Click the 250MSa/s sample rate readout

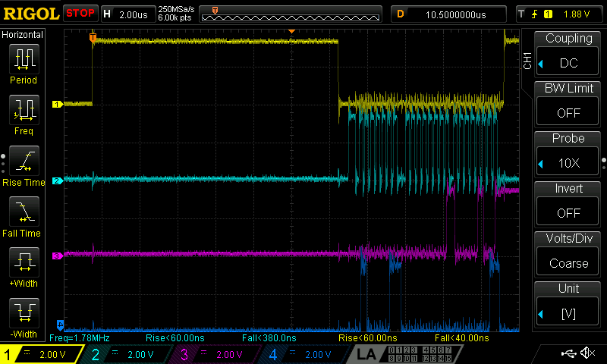tap(176, 9)
